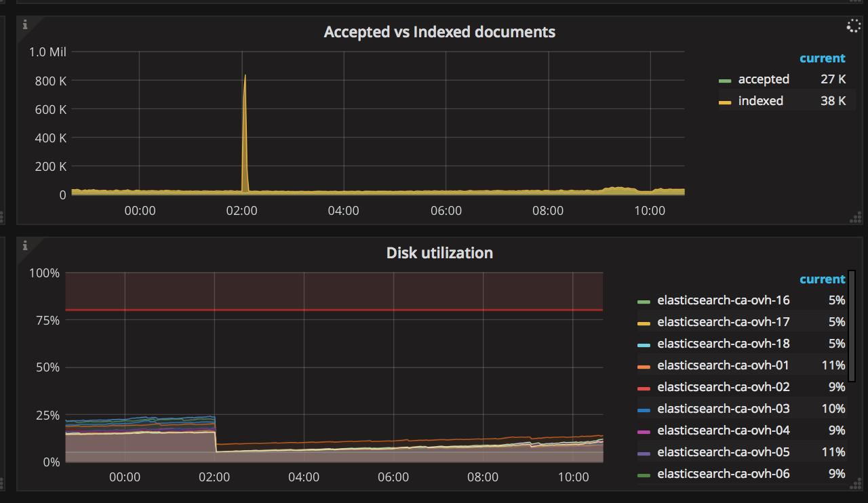Click the 5% value for elasticsearch-ca-ovh-16

click(837, 300)
